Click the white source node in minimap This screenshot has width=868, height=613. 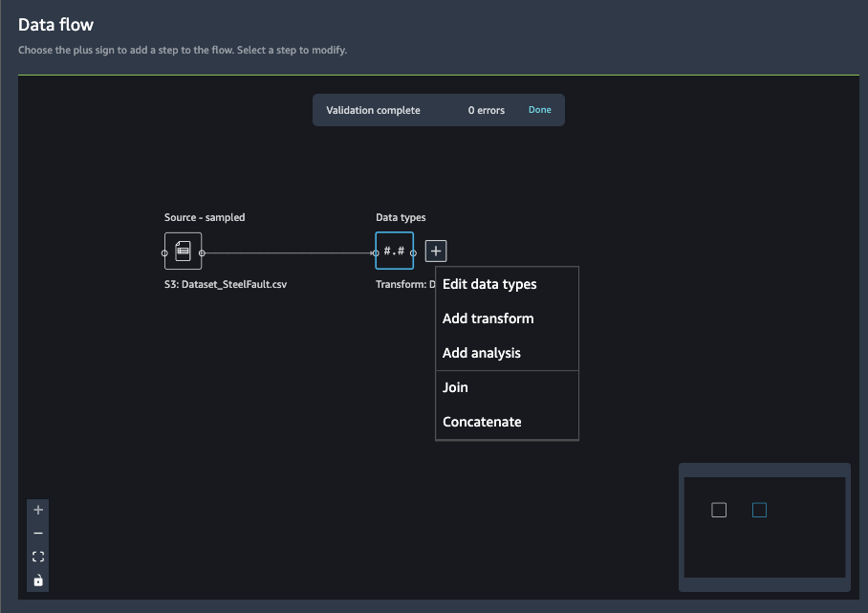pyautogui.click(x=719, y=510)
